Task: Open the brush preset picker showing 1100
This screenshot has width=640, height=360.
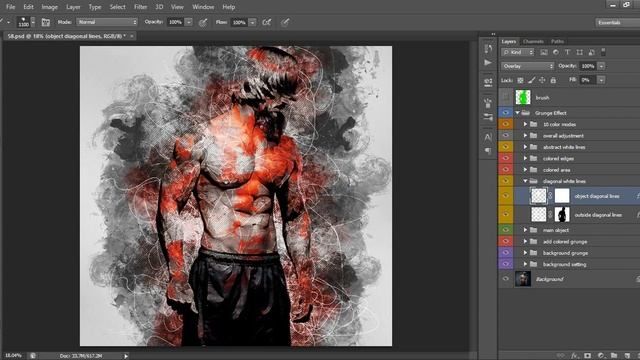Action: [27, 22]
